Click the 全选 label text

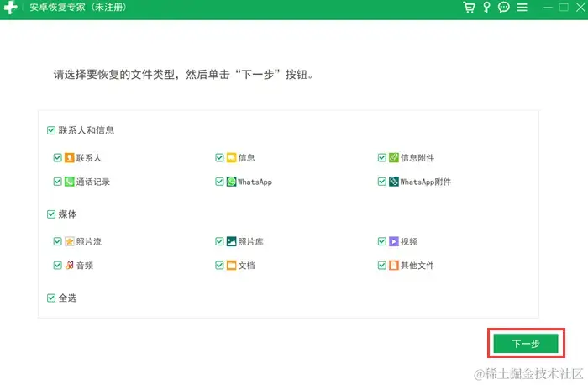pyautogui.click(x=67, y=298)
